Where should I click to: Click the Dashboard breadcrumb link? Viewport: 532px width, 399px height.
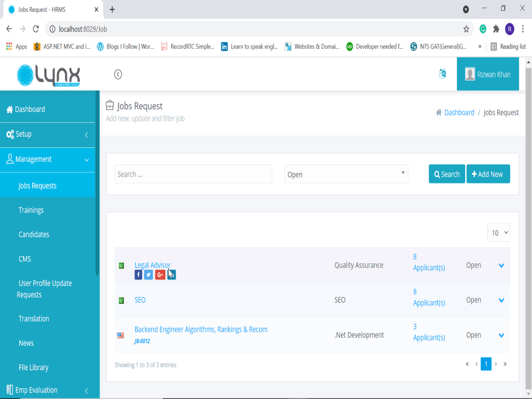pos(459,112)
